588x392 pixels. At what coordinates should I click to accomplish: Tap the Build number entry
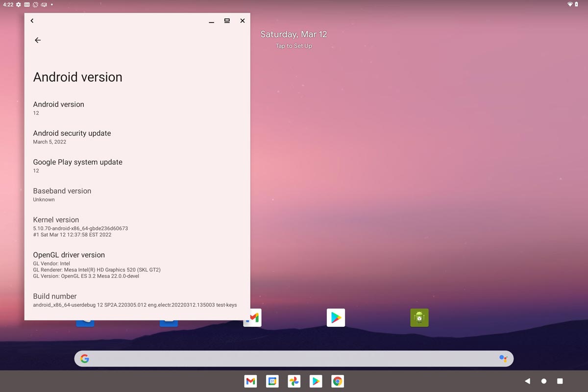click(135, 300)
